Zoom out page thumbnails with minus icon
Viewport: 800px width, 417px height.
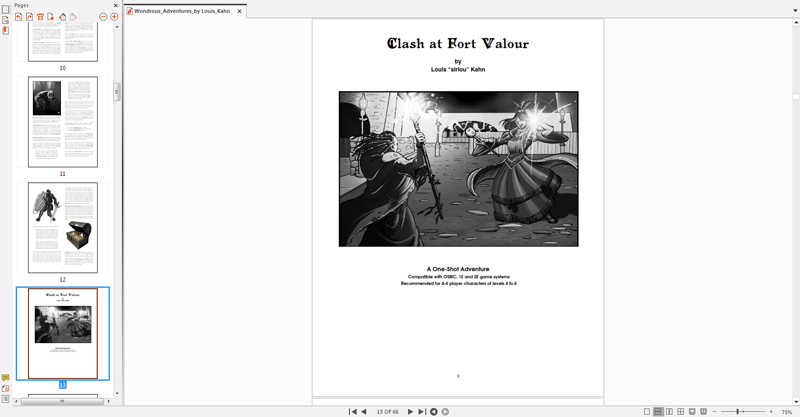click(102, 17)
